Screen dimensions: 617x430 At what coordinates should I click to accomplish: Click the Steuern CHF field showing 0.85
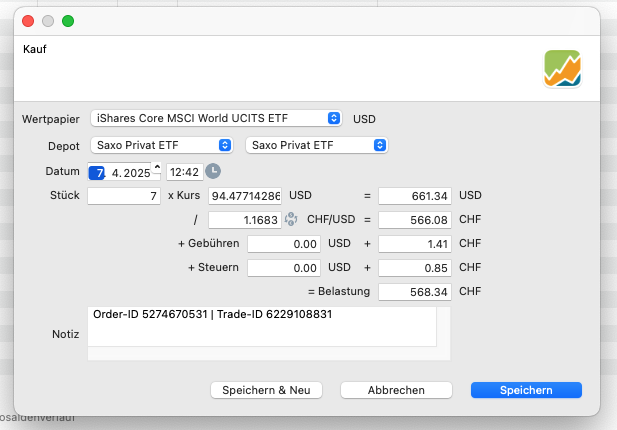click(x=417, y=267)
